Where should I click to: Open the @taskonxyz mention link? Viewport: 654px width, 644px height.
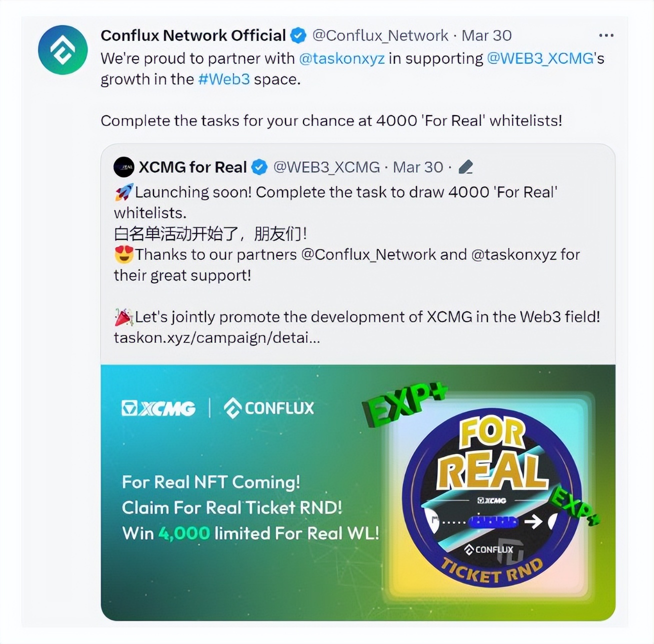(x=342, y=58)
